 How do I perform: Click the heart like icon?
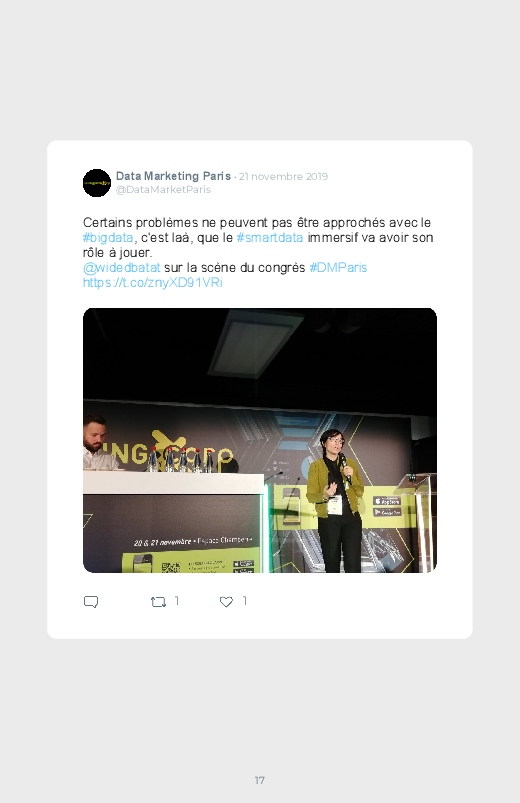(226, 602)
